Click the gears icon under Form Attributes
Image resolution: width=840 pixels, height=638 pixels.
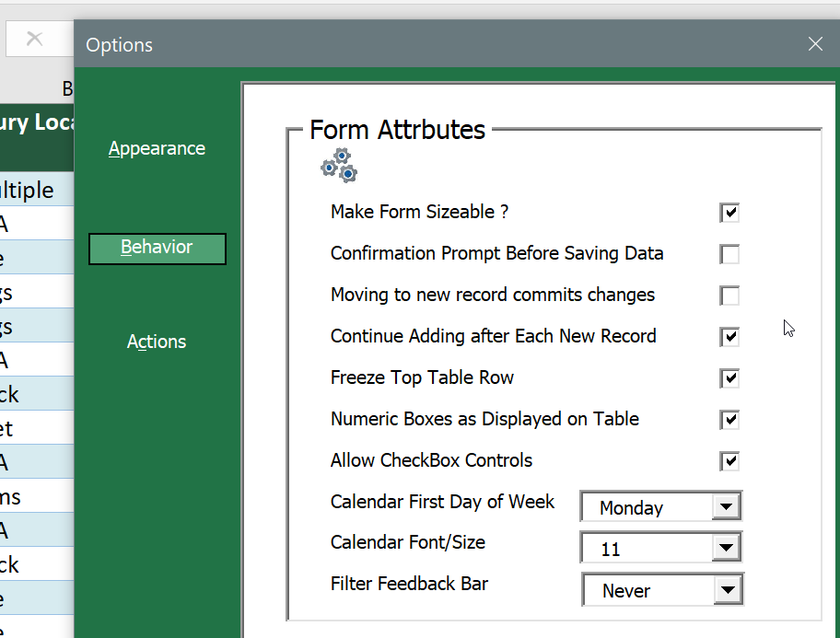[x=338, y=165]
